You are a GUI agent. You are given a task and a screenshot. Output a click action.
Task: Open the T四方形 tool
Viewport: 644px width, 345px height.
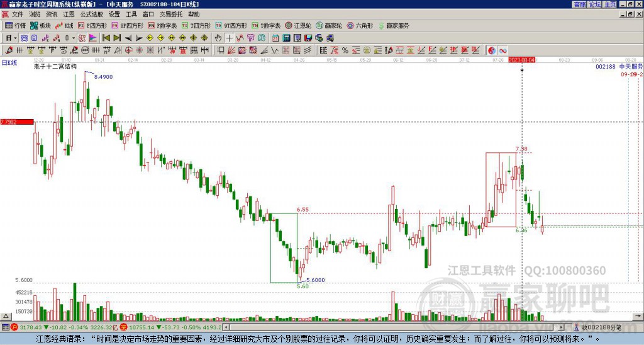click(x=196, y=25)
